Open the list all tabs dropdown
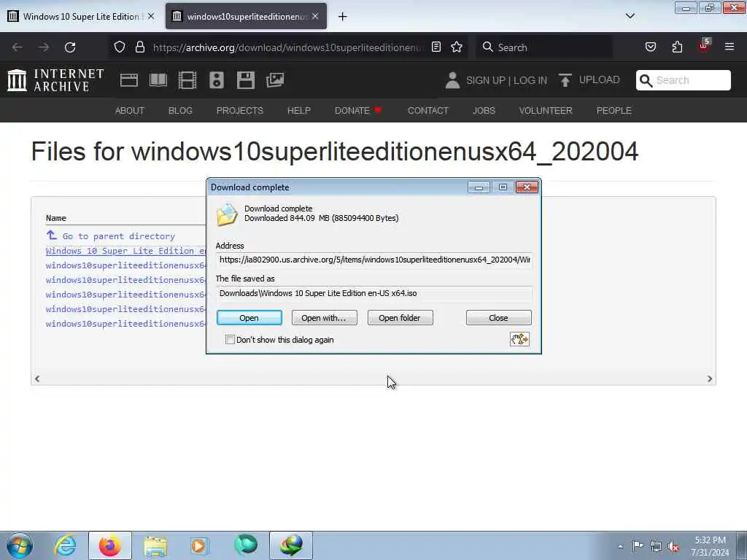 point(630,16)
